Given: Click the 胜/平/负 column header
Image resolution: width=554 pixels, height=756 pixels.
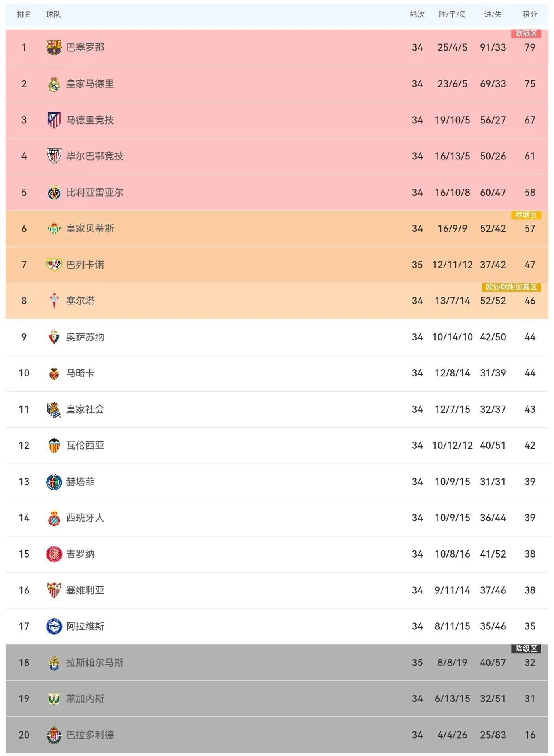Looking at the screenshot, I should tap(452, 15).
